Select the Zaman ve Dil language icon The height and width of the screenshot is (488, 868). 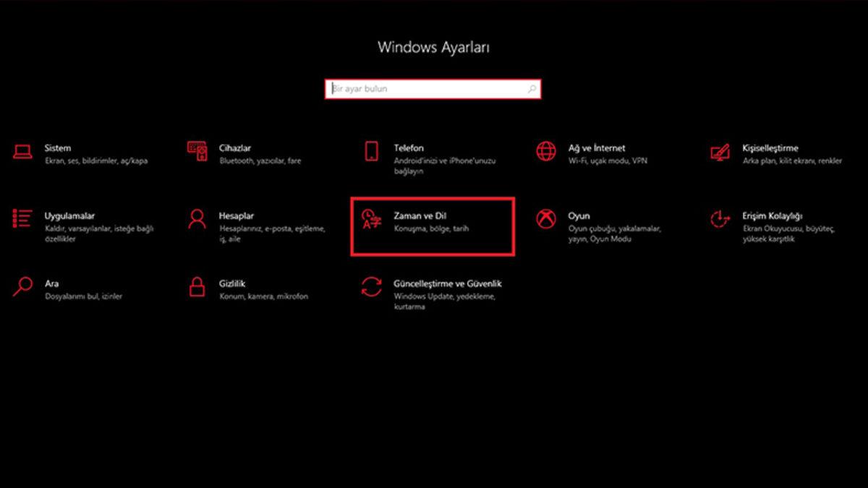(x=372, y=219)
